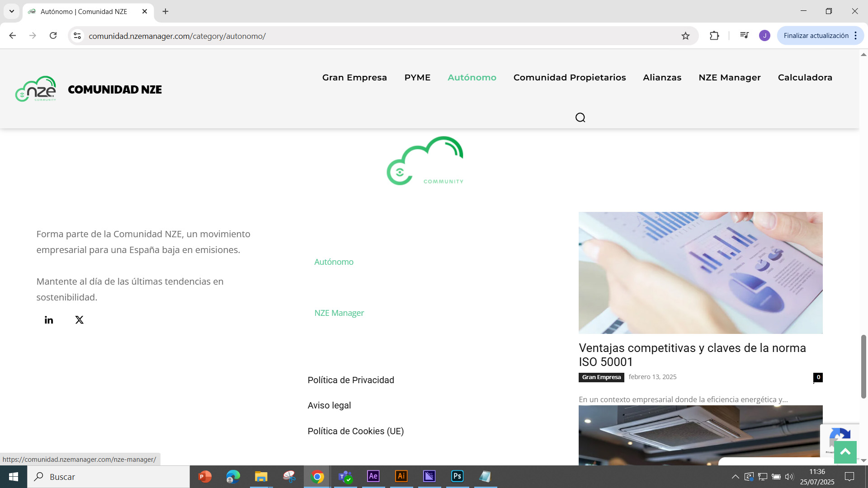Viewport: 868px width, 488px height.
Task: Open the media controls icon in toolbar
Action: pos(744,35)
